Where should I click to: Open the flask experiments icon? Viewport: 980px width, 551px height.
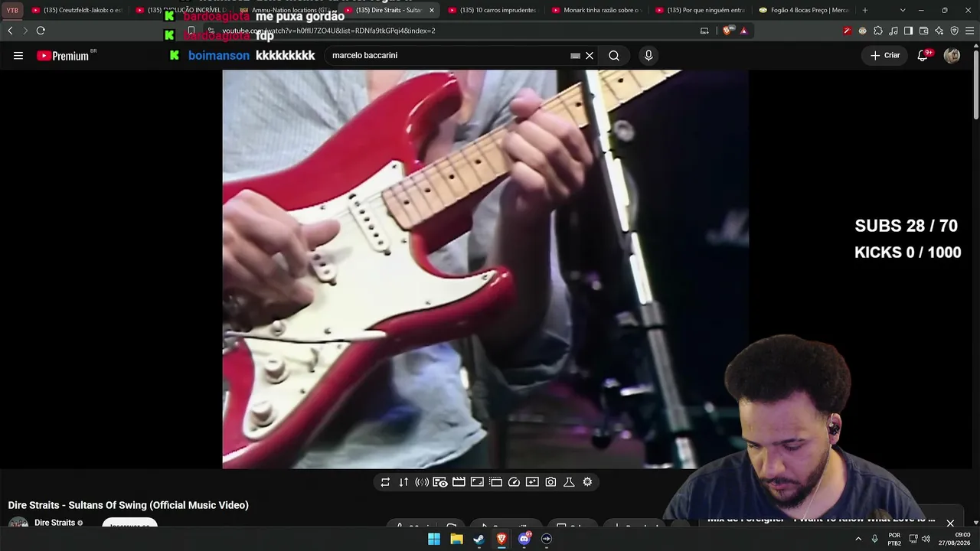coord(569,482)
